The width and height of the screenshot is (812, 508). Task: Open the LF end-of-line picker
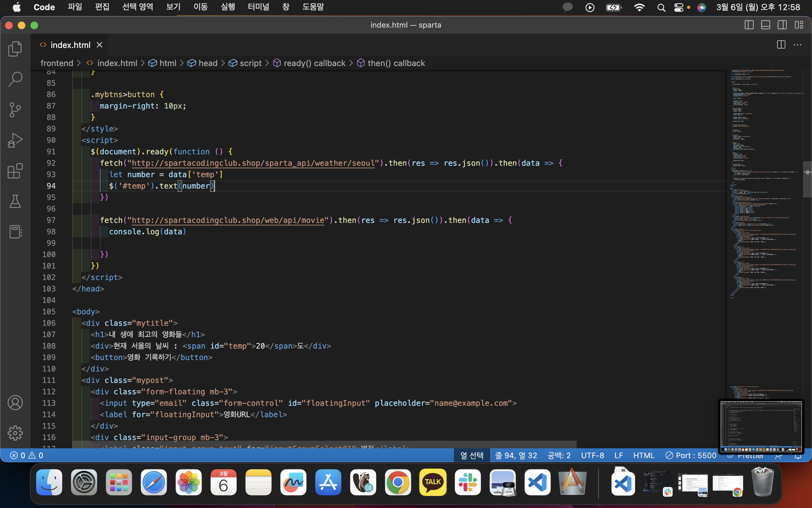pos(619,455)
